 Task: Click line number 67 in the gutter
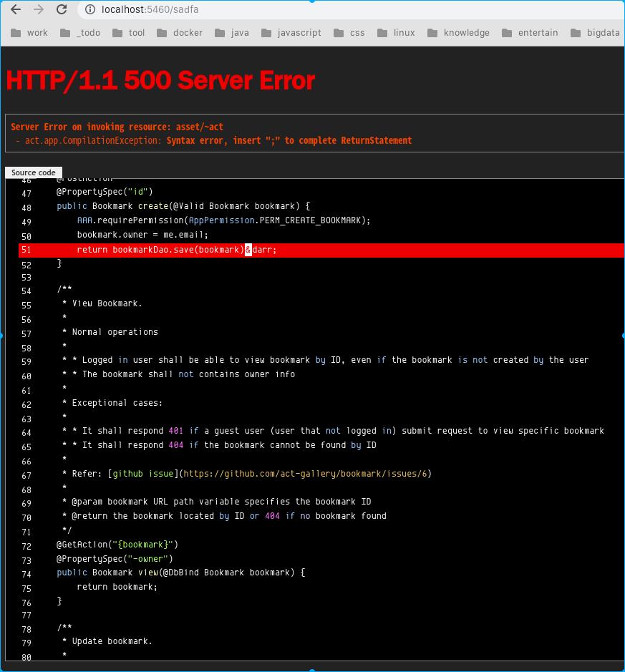(x=26, y=476)
